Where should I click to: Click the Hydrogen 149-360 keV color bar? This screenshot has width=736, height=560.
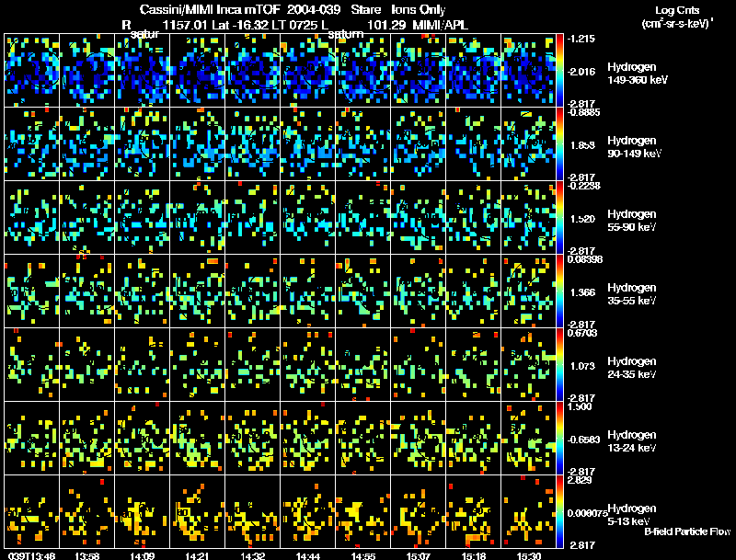pyautogui.click(x=559, y=71)
